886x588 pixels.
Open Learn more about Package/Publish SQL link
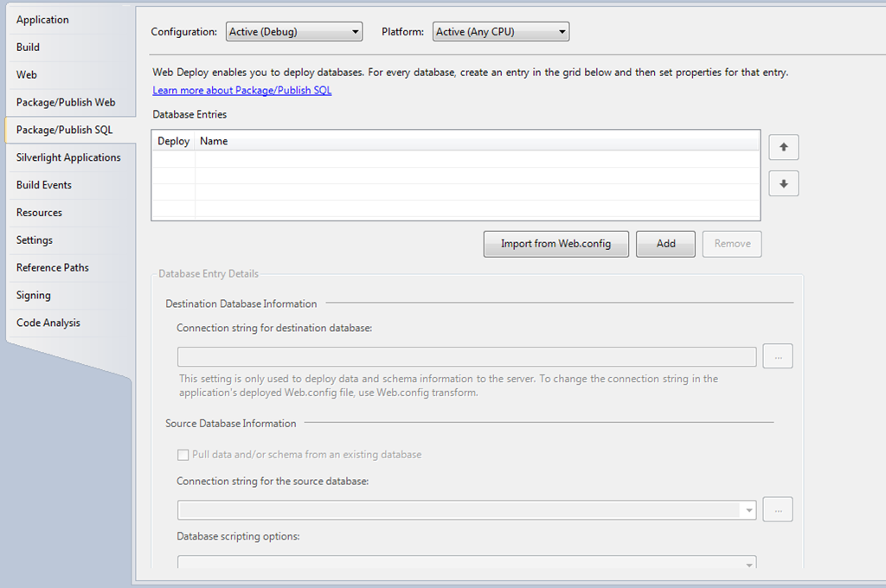(x=242, y=91)
